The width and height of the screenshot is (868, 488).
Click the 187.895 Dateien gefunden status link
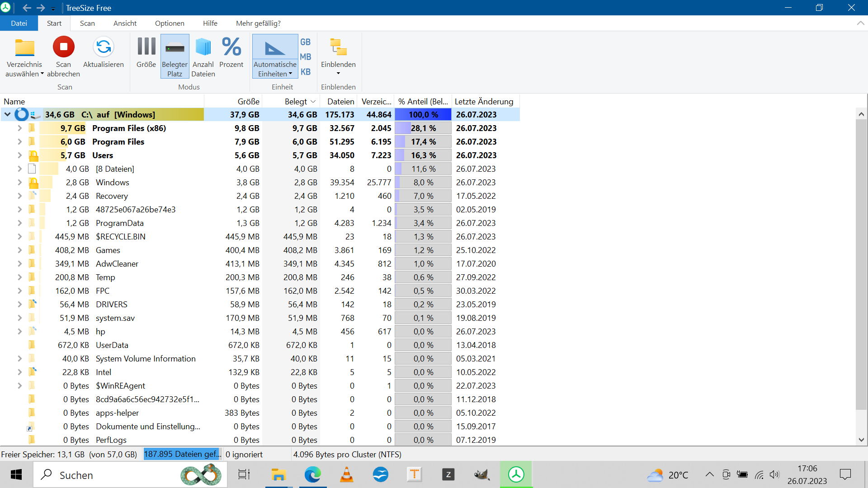pyautogui.click(x=182, y=454)
